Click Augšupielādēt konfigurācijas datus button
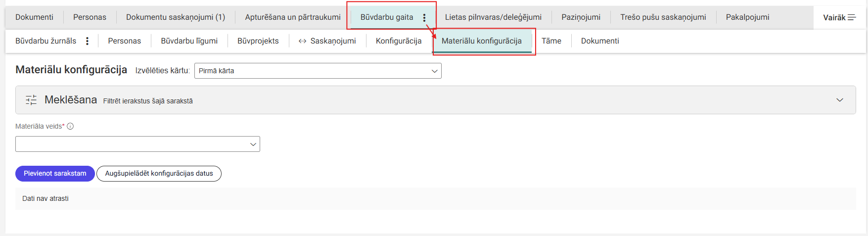This screenshot has width=868, height=236. pyautogui.click(x=159, y=174)
